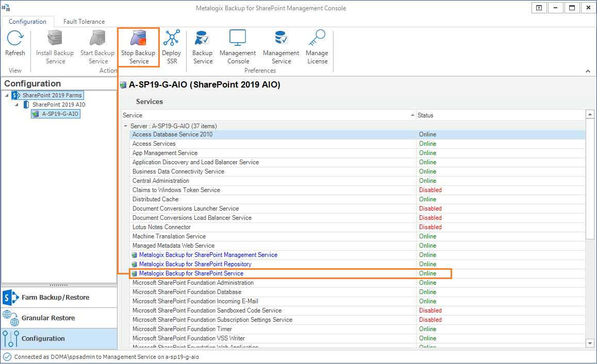Click Install Backup Service icon
The height and width of the screenshot is (364, 597).
tap(55, 38)
